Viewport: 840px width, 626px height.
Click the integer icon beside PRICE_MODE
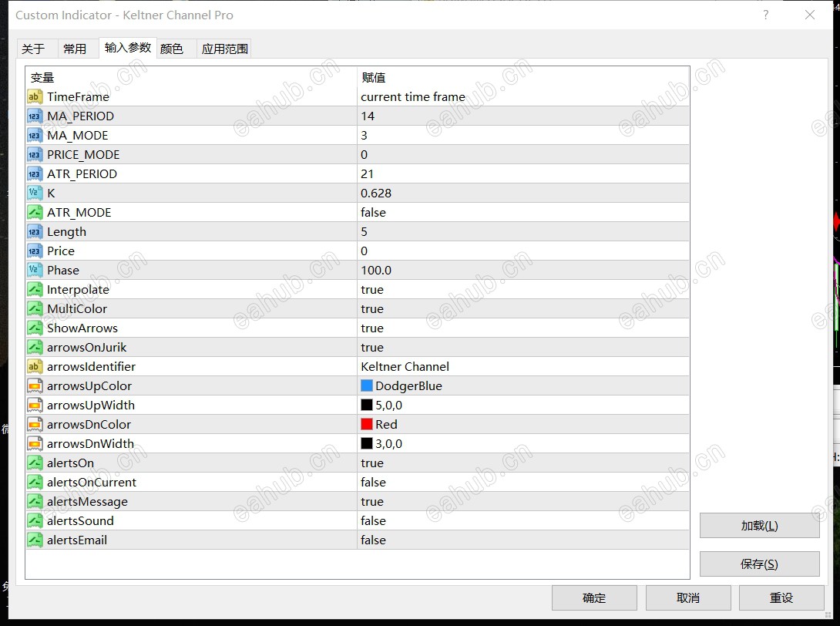point(34,154)
